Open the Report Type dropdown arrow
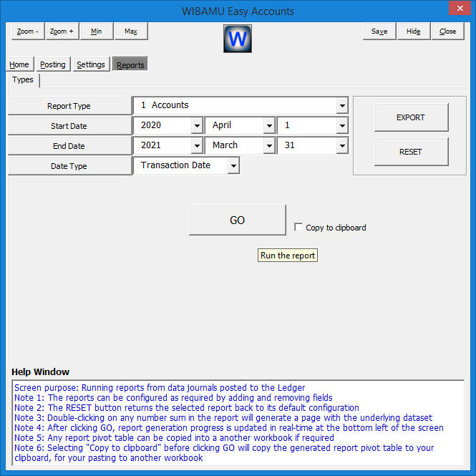This screenshot has width=476, height=476. [342, 106]
